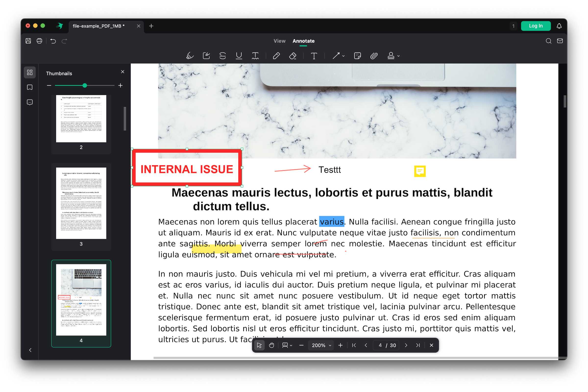Viewport: 588px width, 392px height.
Task: Switch to the Annotate tab
Action: (304, 41)
